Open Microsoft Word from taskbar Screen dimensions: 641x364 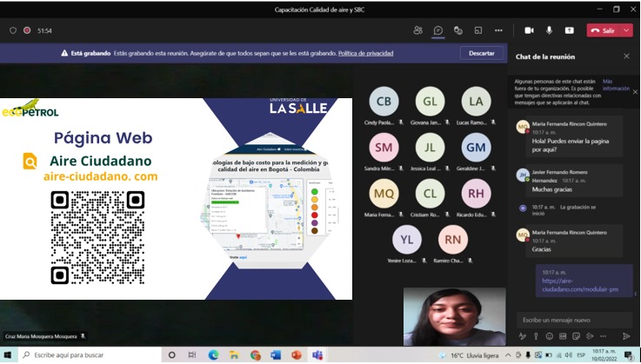click(276, 355)
